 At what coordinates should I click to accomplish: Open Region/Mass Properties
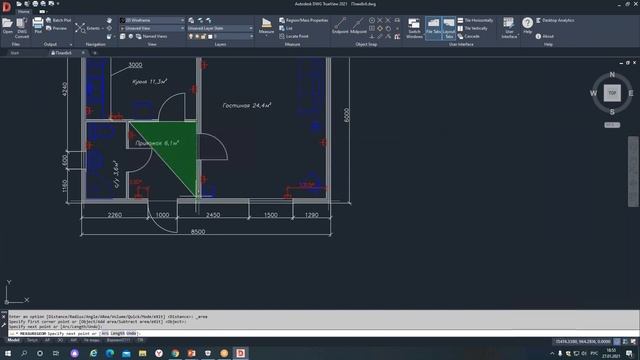tap(303, 20)
